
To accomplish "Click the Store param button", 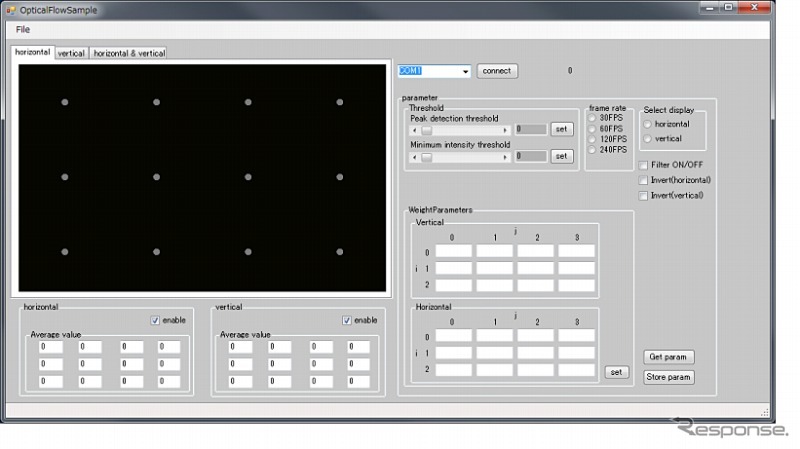I will (668, 377).
